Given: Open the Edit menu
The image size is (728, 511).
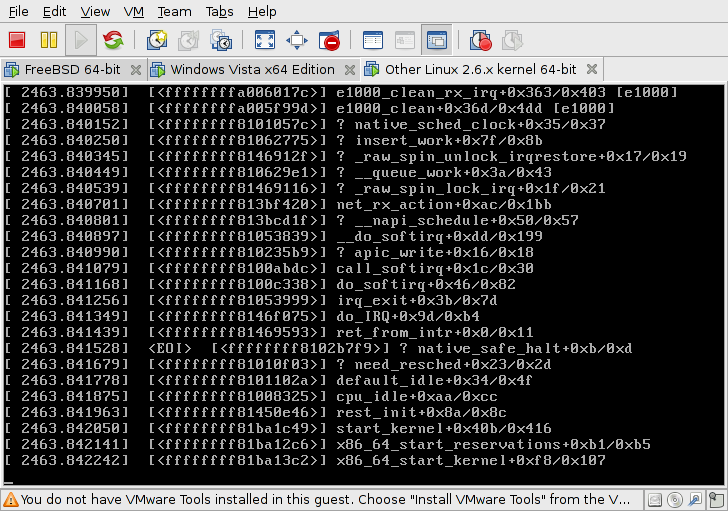Looking at the screenshot, I should coord(54,11).
